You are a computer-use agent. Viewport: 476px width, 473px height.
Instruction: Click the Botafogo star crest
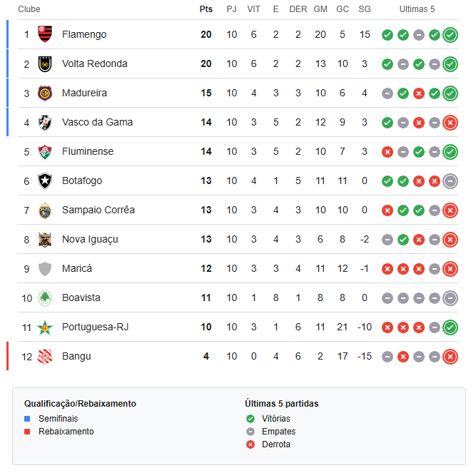pos(45,180)
